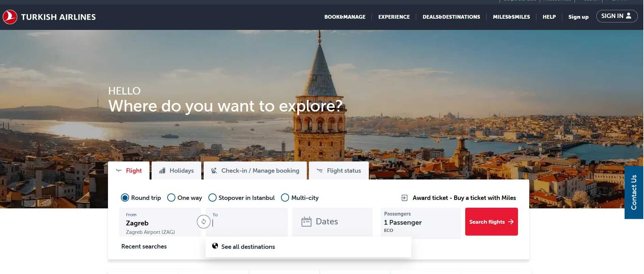The image size is (644, 274).
Task: Enable the Multi-city trip option
Action: point(285,198)
